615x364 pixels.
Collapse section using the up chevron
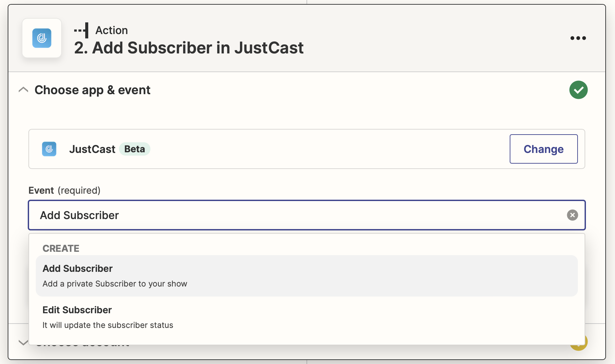pos(23,90)
